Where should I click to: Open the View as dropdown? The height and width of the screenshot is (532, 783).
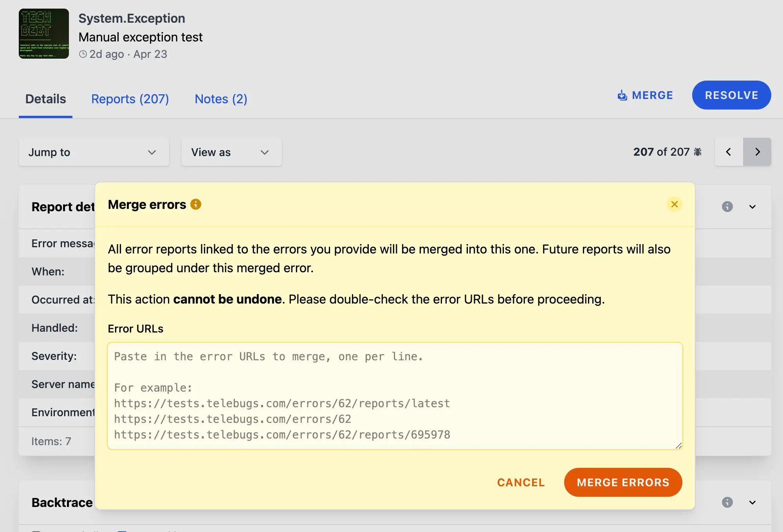click(231, 152)
